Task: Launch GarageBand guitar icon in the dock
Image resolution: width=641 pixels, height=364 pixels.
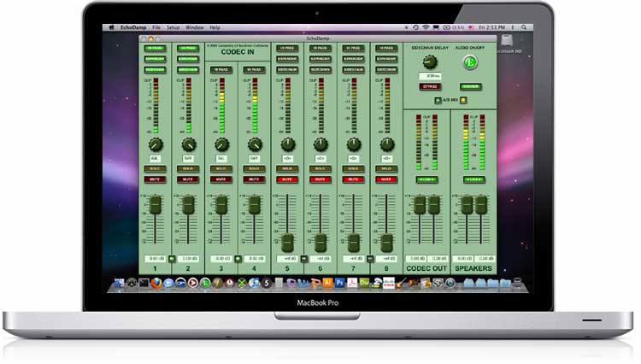Action: coord(402,283)
